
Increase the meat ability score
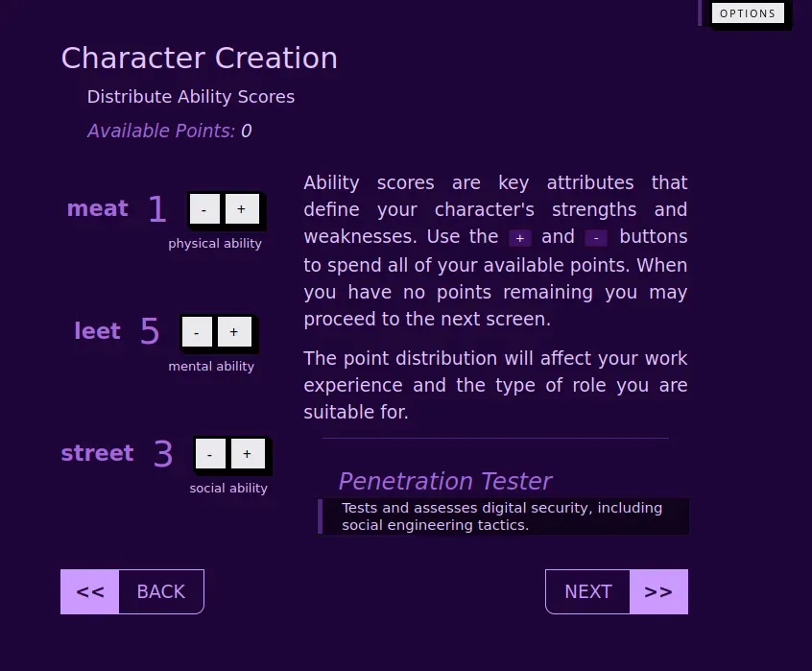tap(241, 209)
